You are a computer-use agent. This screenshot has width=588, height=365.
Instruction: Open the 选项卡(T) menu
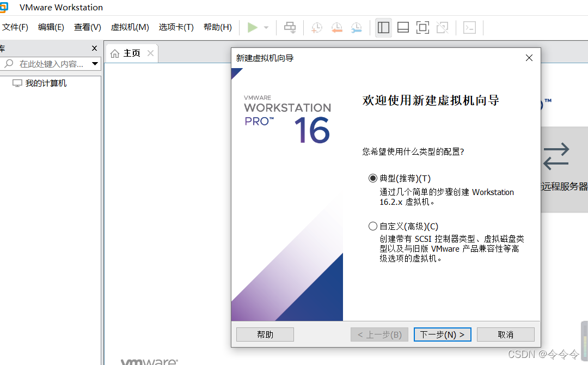point(176,27)
